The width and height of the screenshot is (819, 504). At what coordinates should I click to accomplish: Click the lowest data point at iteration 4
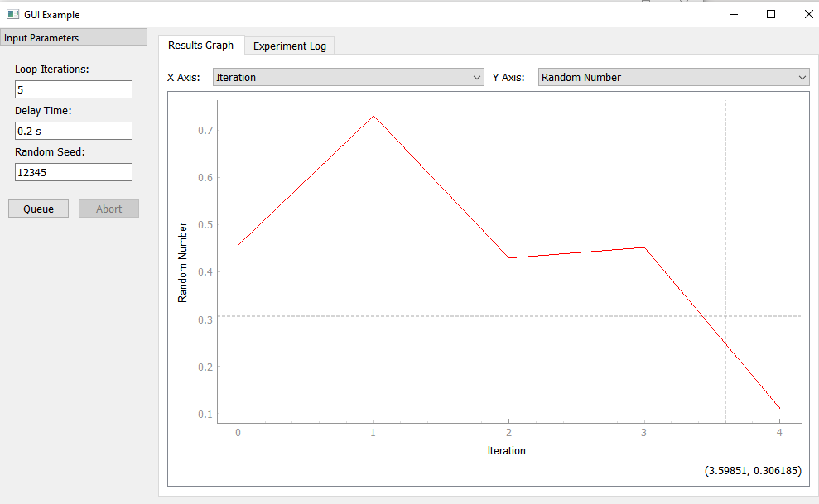pos(778,406)
